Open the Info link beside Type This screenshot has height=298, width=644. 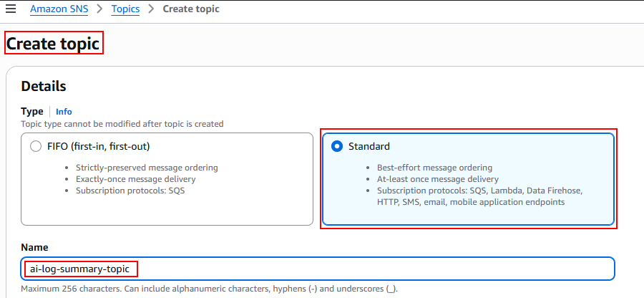pyautogui.click(x=64, y=112)
